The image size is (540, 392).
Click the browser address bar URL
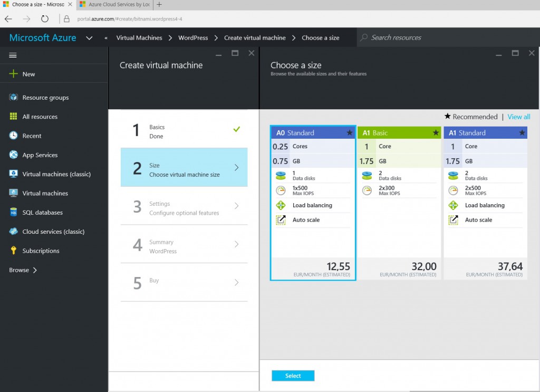pos(130,19)
